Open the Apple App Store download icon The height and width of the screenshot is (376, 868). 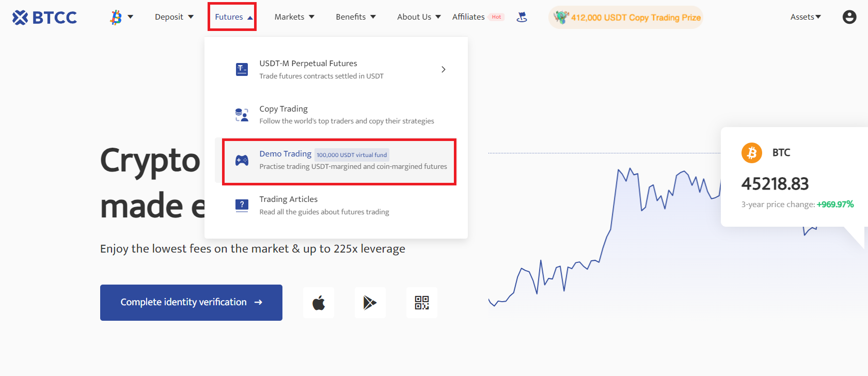click(319, 303)
